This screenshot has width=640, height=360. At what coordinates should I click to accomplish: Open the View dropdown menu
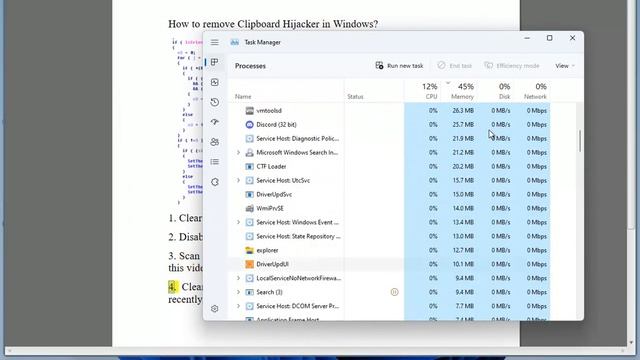pos(565,66)
